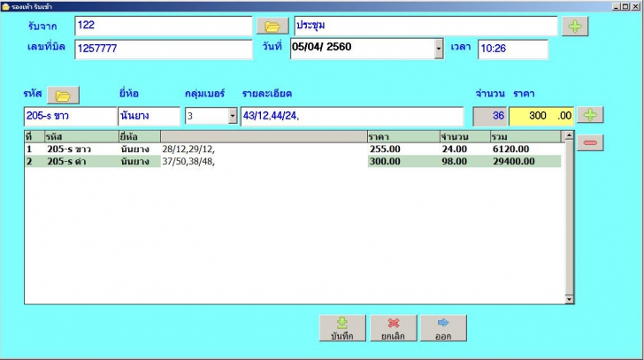Image resolution: width=644 pixels, height=360 pixels.
Task: Click the table scrollbar up arrow
Action: coord(569,135)
